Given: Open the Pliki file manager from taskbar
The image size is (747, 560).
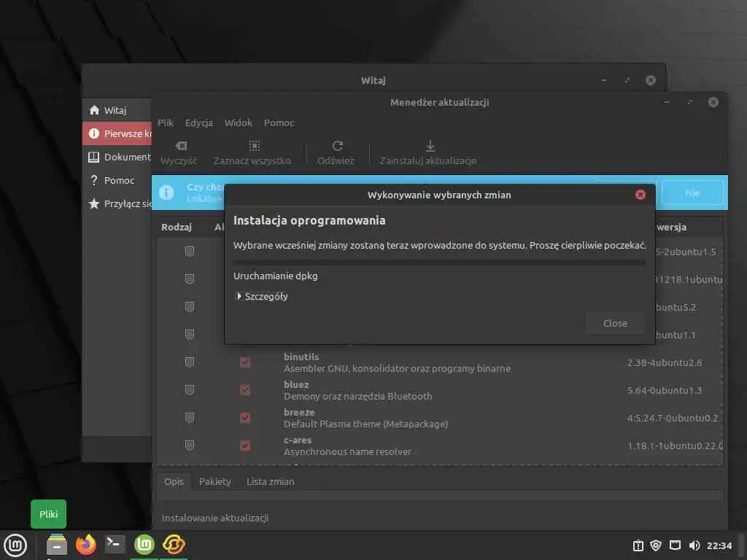Looking at the screenshot, I should coord(57,545).
